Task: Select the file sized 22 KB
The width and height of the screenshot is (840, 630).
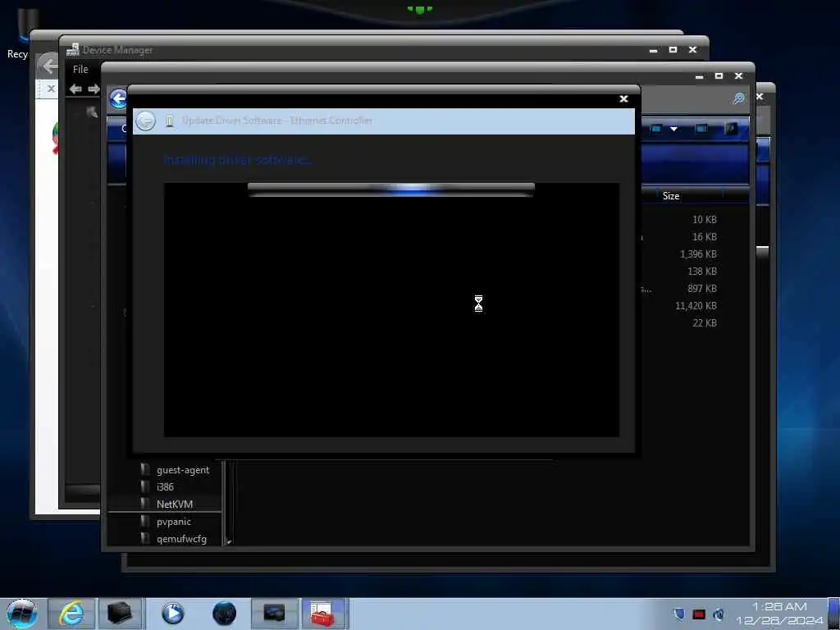Action: click(705, 322)
